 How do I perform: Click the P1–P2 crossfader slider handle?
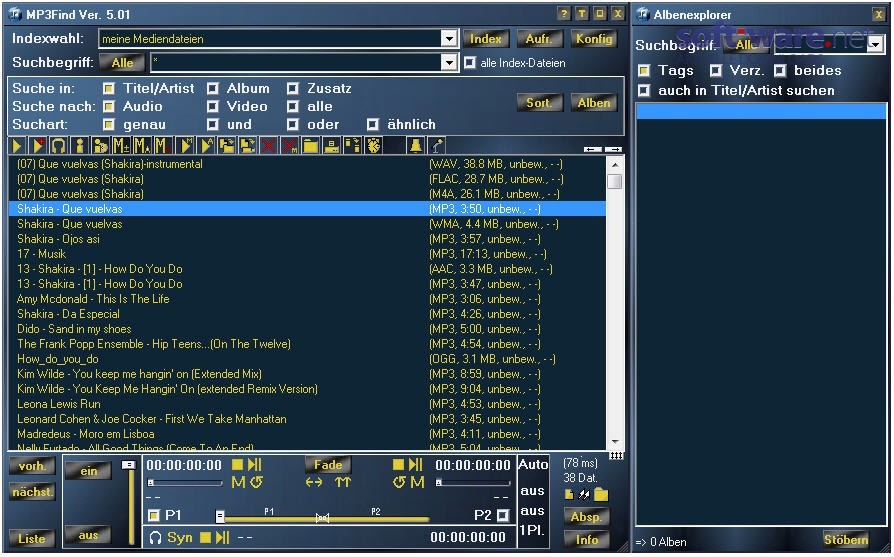(x=220, y=517)
